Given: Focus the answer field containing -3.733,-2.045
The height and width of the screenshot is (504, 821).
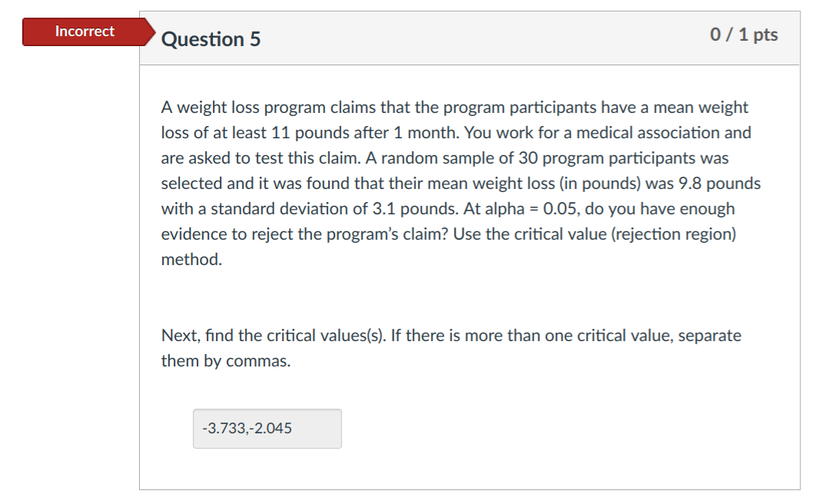Looking at the screenshot, I should click(x=267, y=429).
